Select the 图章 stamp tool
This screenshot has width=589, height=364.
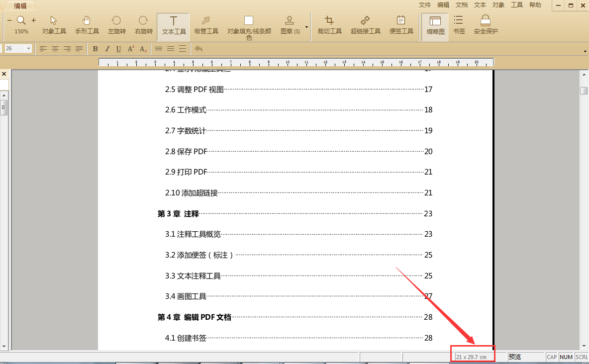click(290, 25)
